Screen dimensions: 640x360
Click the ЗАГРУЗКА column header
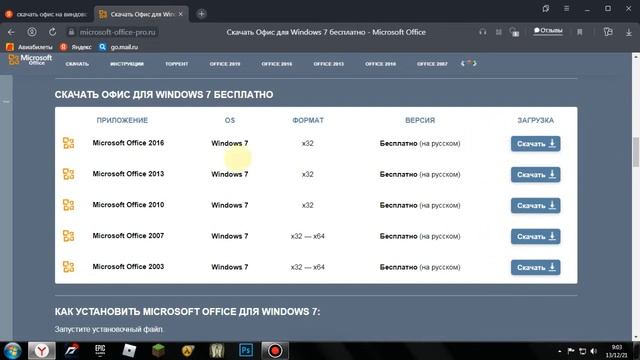[536, 120]
